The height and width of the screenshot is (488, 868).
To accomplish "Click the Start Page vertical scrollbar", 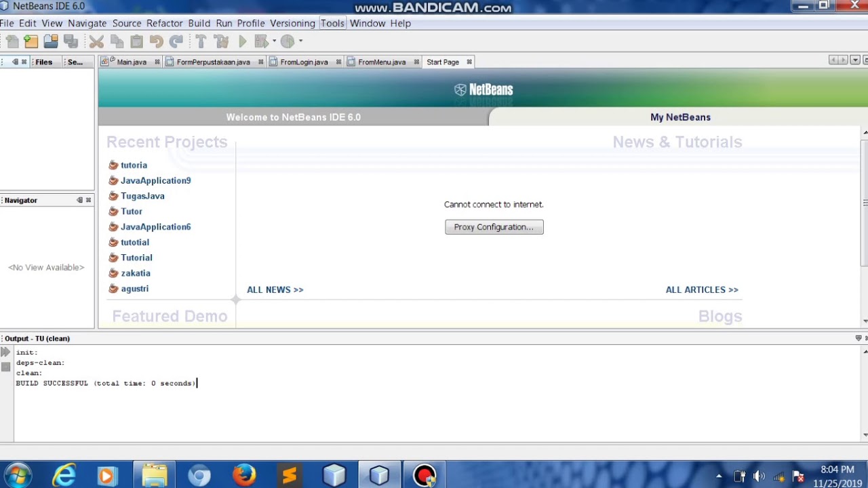I will pyautogui.click(x=865, y=202).
